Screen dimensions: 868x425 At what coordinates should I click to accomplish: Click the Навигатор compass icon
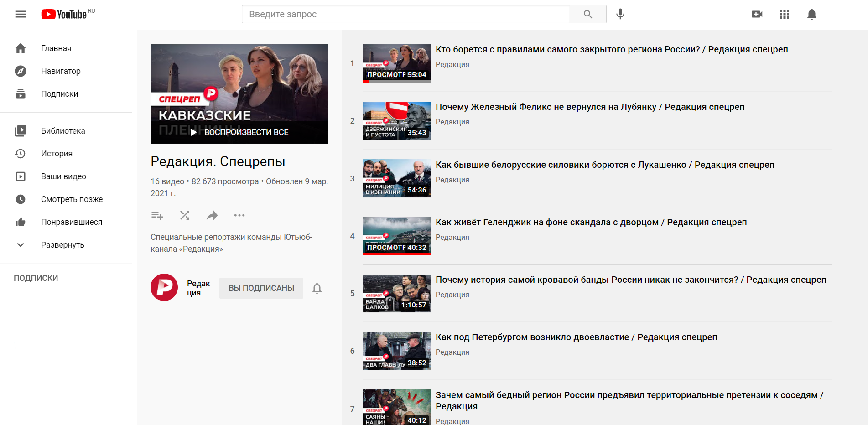[x=21, y=71]
